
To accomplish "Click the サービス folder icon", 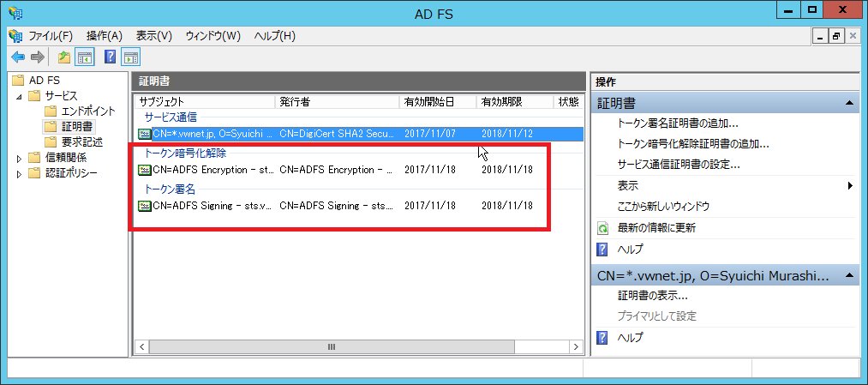I will [x=35, y=96].
